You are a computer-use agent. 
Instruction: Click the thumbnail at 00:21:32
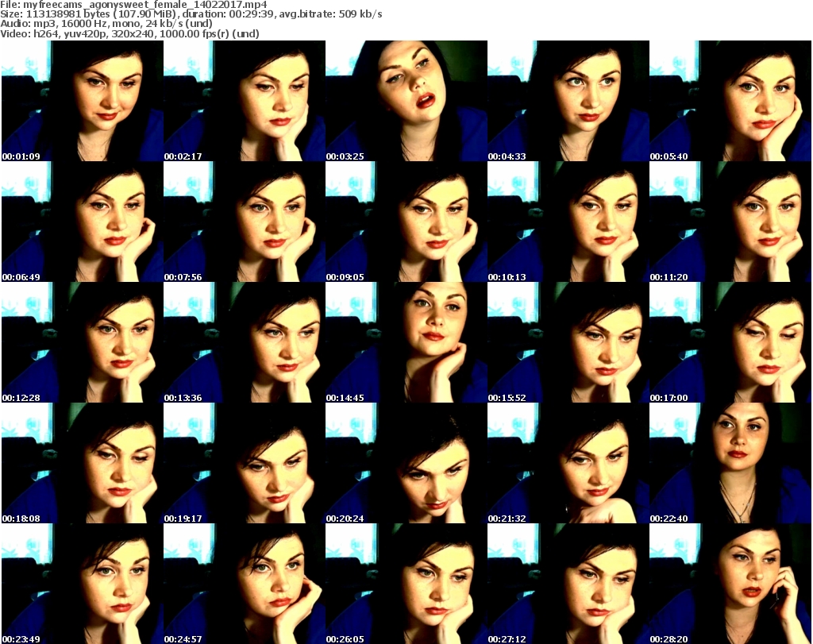pyautogui.click(x=568, y=463)
